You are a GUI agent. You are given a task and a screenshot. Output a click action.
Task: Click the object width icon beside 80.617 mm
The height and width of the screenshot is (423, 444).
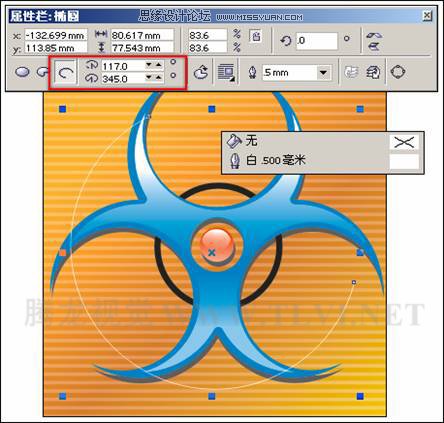click(101, 34)
